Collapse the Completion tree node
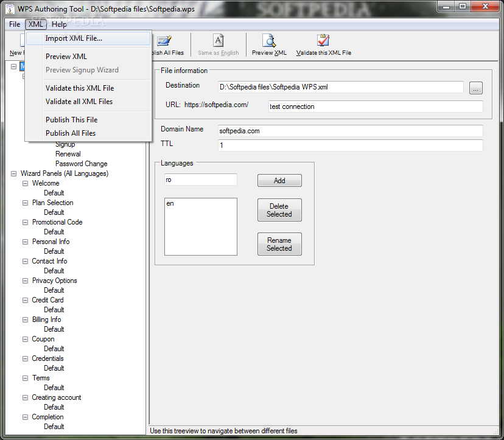 click(25, 417)
